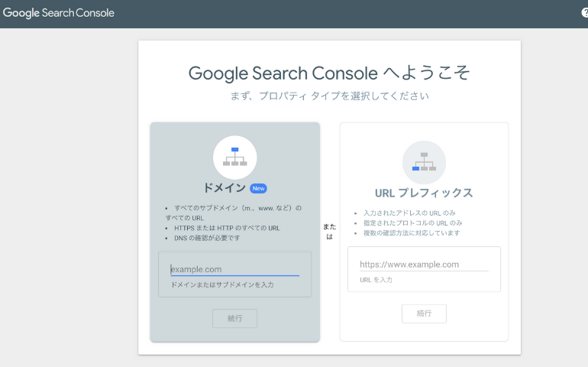The image size is (588, 367).
Task: Click the welcome title ‘Google Search Console へようこそ’
Action: 329,73
